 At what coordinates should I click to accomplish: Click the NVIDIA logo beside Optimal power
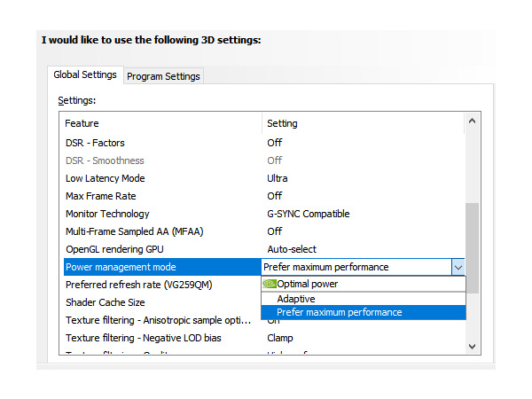(x=270, y=285)
